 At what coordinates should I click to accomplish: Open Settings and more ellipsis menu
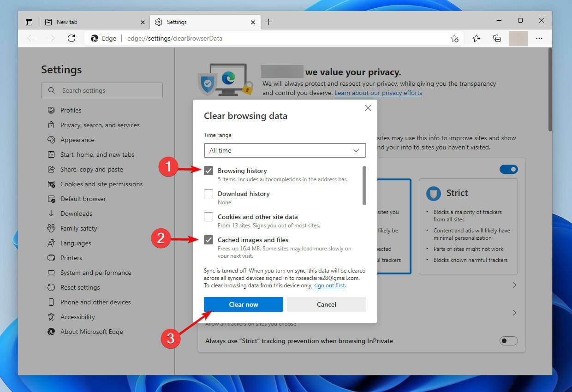pos(539,38)
